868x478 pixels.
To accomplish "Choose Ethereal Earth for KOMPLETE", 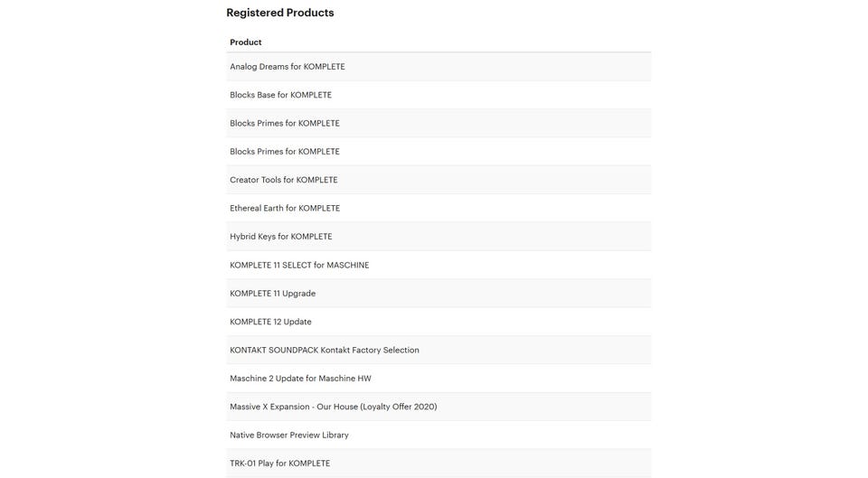I will coord(439,208).
